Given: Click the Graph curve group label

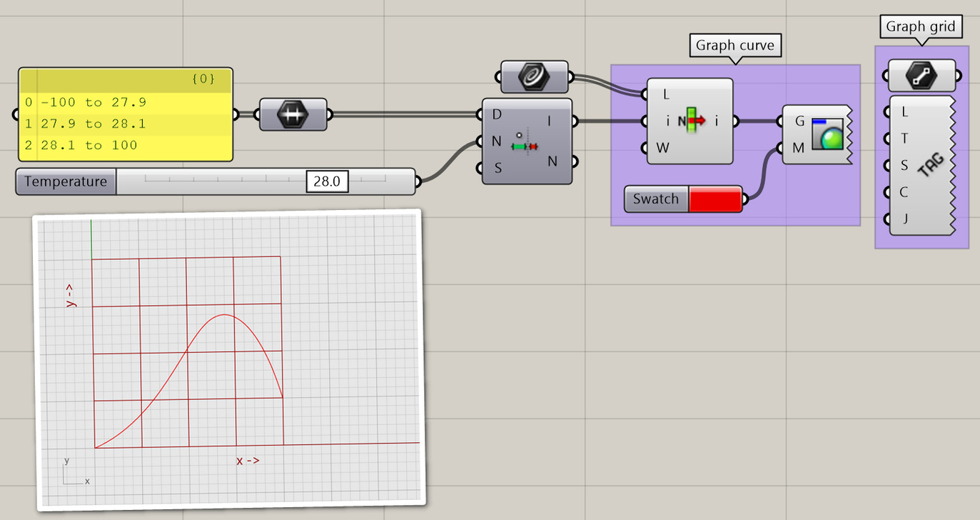Looking at the screenshot, I should pyautogui.click(x=735, y=45).
